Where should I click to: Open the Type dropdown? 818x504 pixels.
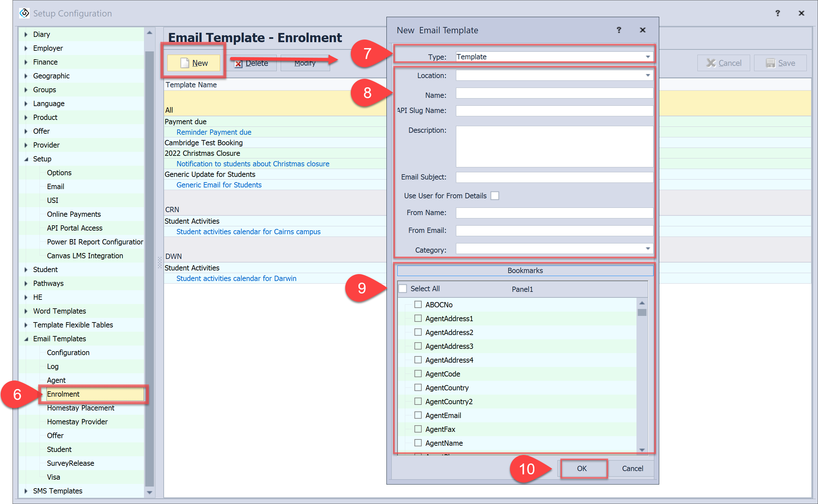click(x=647, y=57)
